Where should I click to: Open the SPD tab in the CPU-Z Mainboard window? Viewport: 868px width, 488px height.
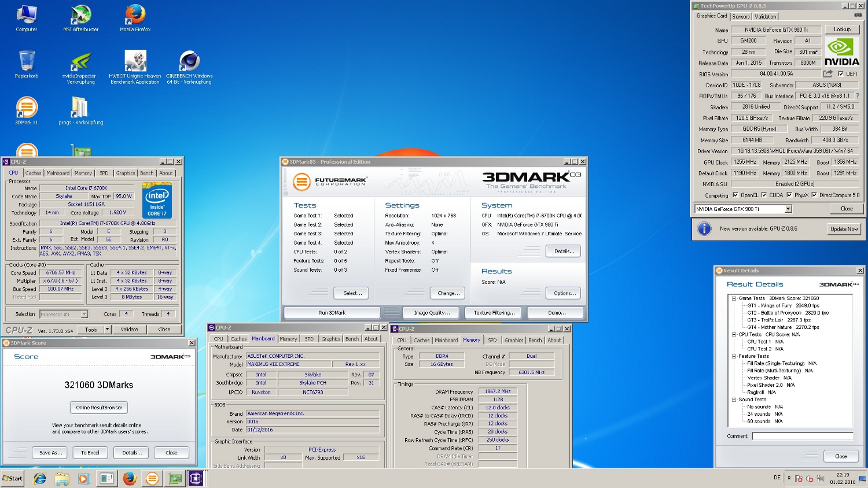[x=309, y=339]
